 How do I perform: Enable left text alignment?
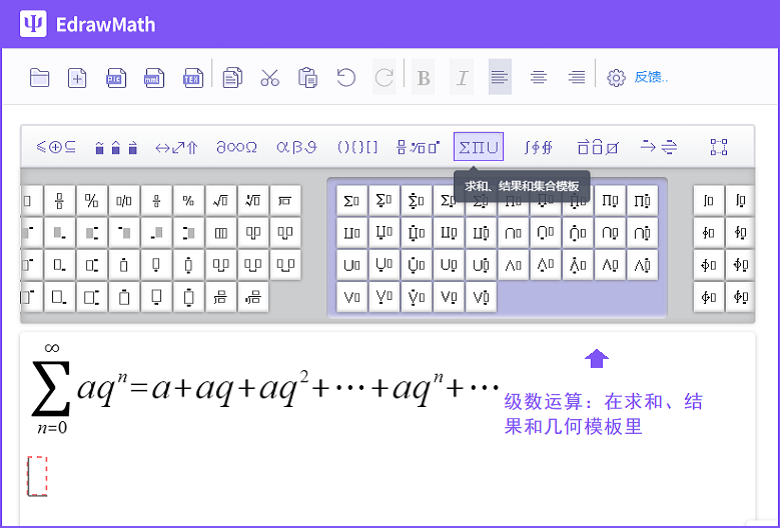499,78
